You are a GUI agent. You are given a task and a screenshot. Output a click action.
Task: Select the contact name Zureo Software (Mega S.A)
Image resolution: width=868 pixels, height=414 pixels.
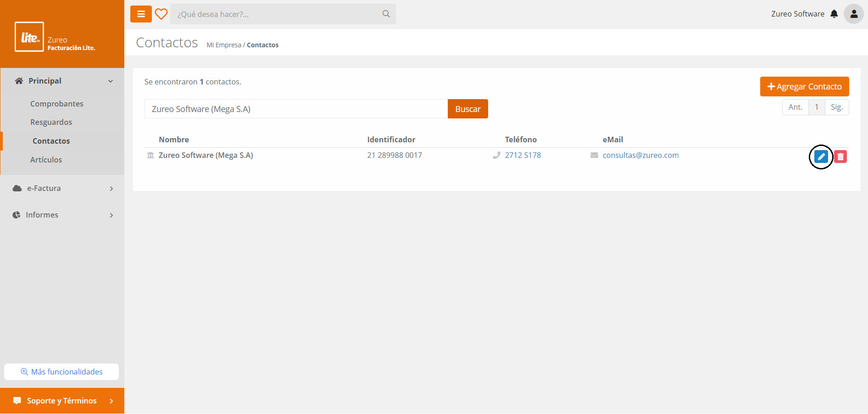(x=206, y=155)
